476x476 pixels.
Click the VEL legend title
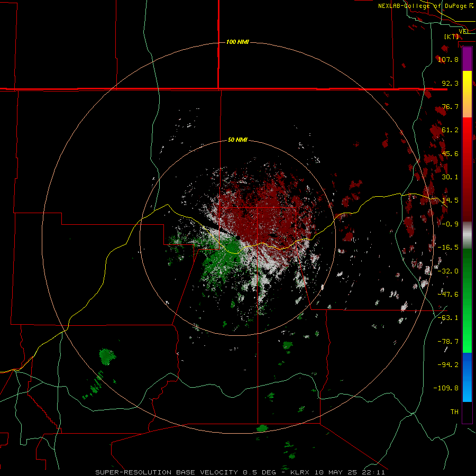pos(464,32)
